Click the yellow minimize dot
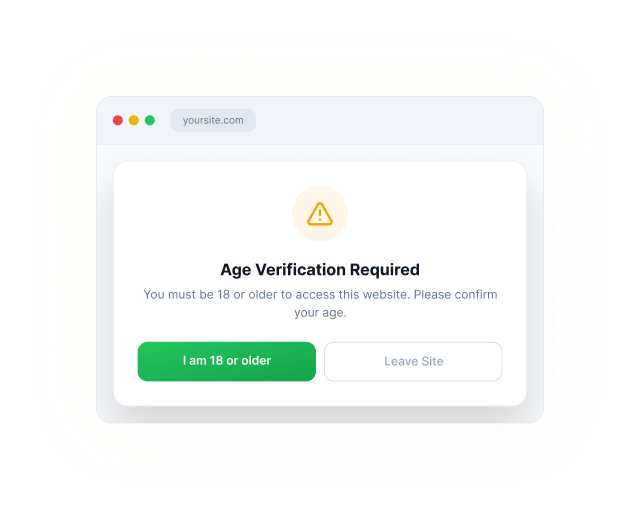This screenshot has height=520, width=640. click(134, 120)
